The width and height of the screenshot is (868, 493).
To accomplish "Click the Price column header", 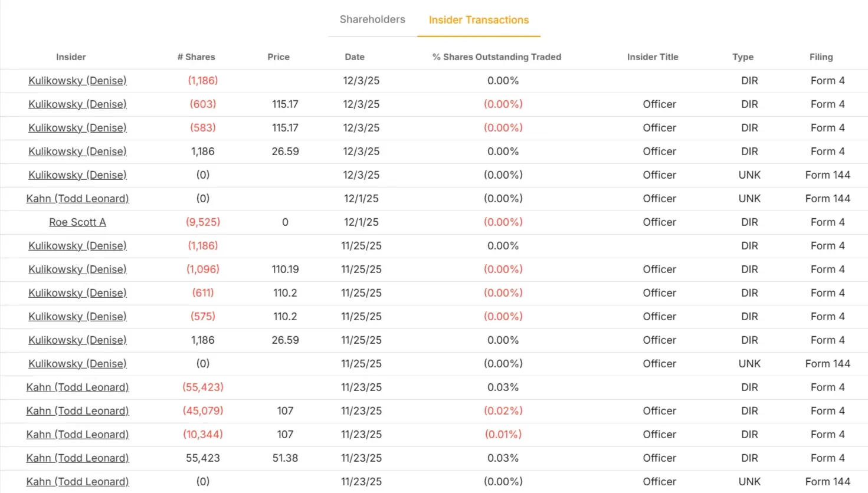I will tap(279, 57).
